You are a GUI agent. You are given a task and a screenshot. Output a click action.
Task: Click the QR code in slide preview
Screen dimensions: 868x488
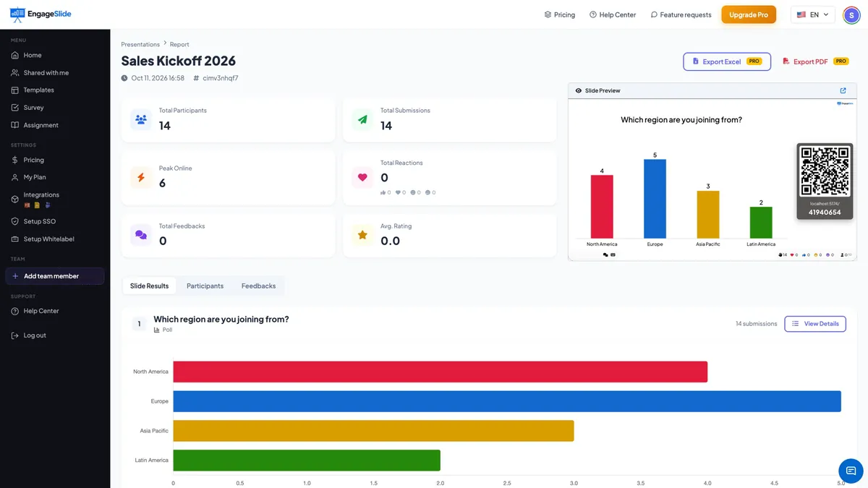(825, 171)
